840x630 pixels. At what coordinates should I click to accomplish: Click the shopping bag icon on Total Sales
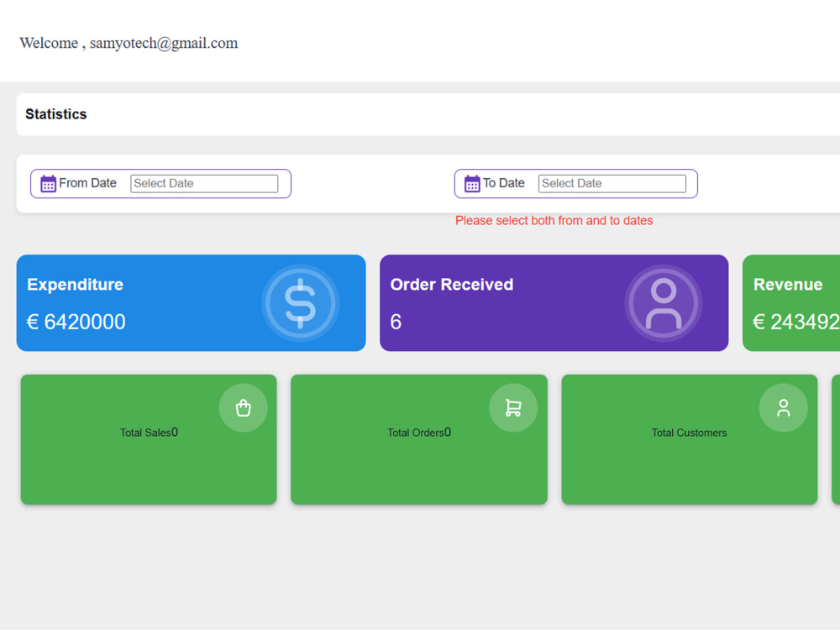click(x=244, y=407)
